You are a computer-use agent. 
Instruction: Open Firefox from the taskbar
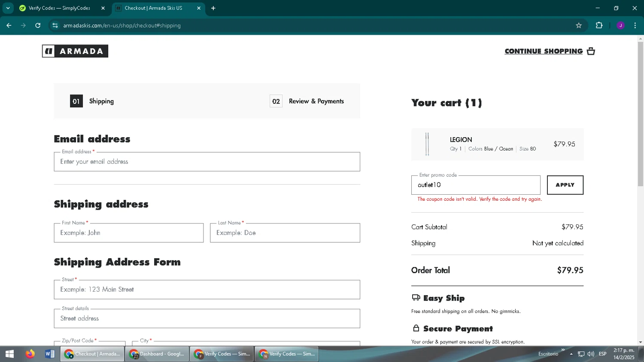pos(30,354)
